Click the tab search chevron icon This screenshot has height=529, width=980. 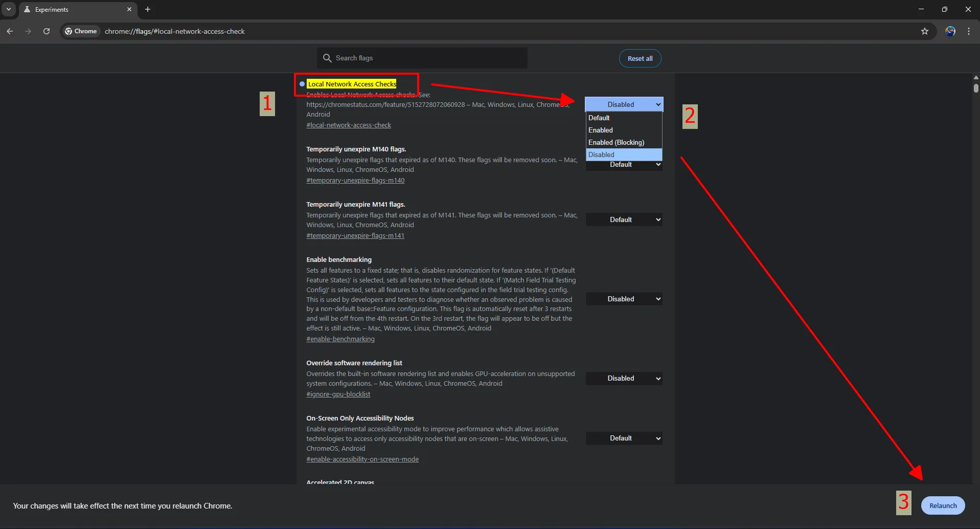(9, 9)
